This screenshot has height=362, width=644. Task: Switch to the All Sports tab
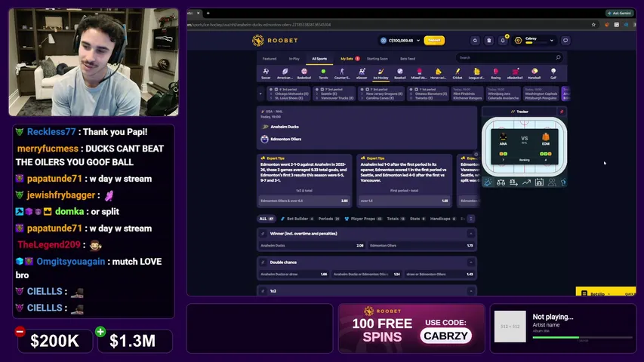[x=319, y=59]
